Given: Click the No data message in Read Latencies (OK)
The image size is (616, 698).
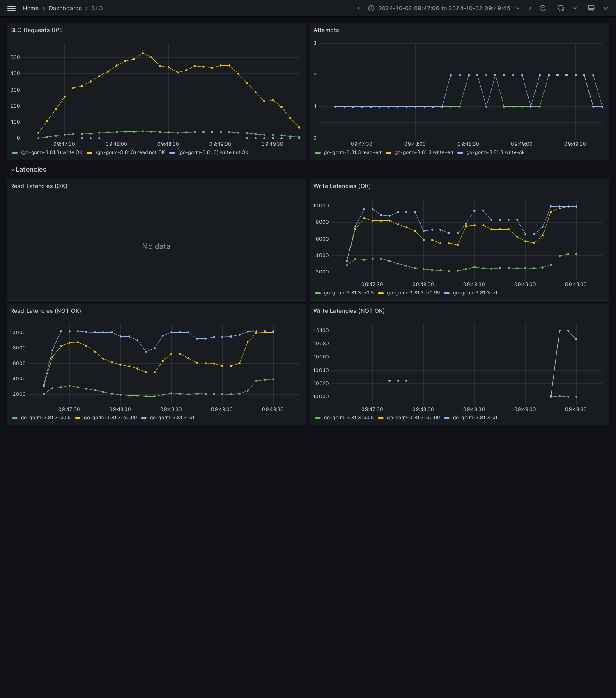Looking at the screenshot, I should pyautogui.click(x=156, y=246).
